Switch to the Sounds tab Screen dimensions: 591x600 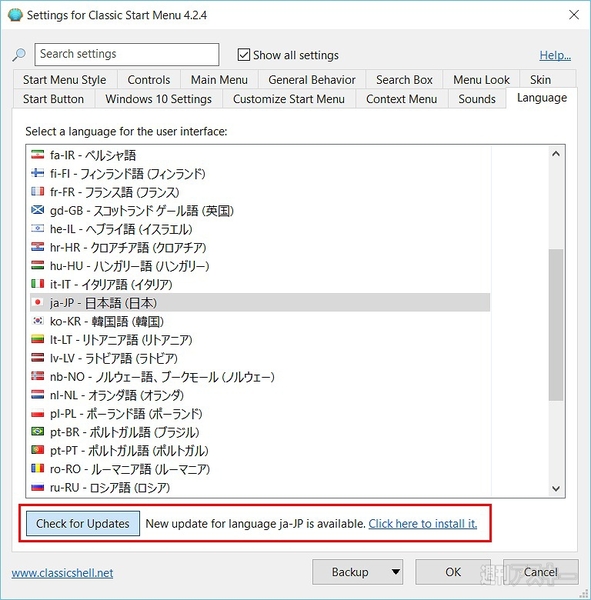click(477, 99)
